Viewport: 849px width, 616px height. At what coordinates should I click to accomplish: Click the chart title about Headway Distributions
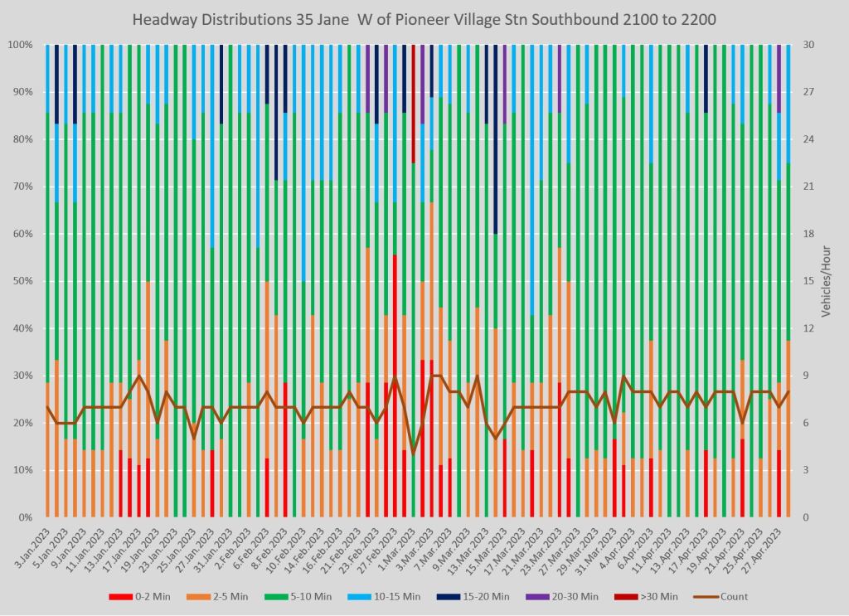click(424, 17)
